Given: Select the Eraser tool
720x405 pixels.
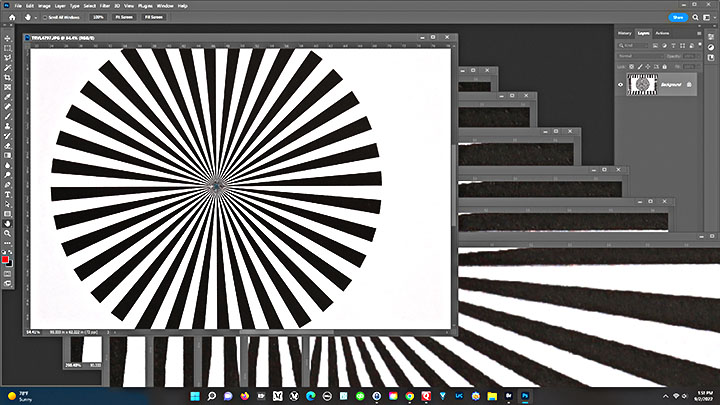Looking at the screenshot, I should click(7, 146).
